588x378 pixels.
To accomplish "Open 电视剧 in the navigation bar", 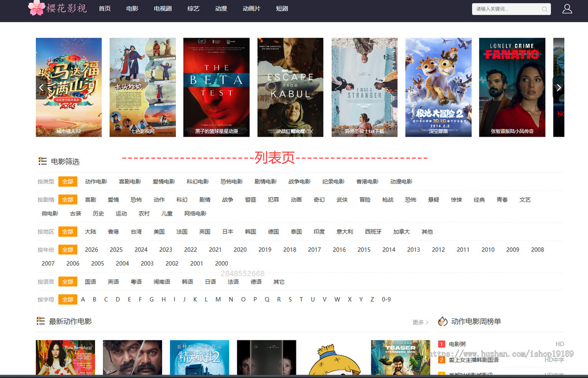I will tap(163, 9).
